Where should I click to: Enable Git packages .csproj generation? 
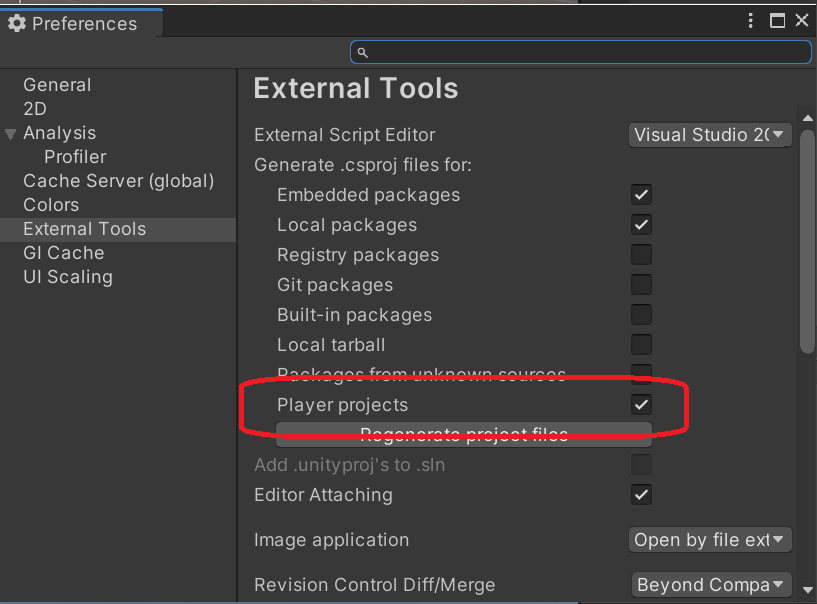coord(641,284)
